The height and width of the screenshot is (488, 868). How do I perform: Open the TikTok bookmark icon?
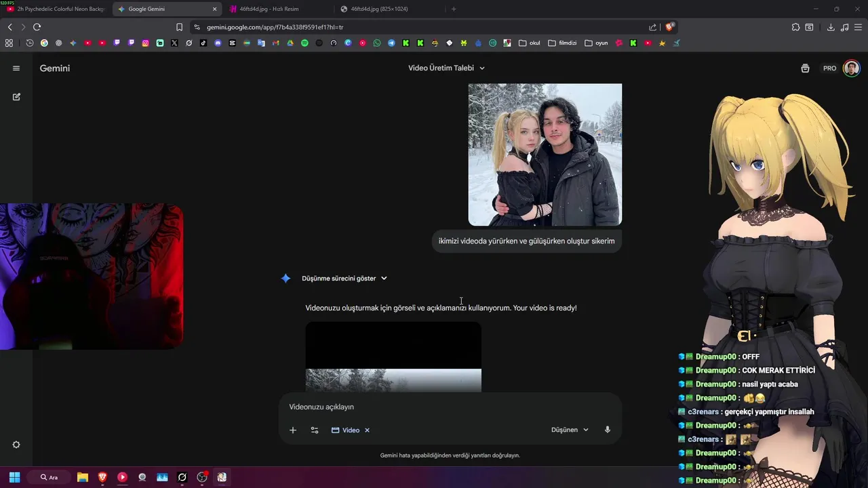click(x=203, y=43)
